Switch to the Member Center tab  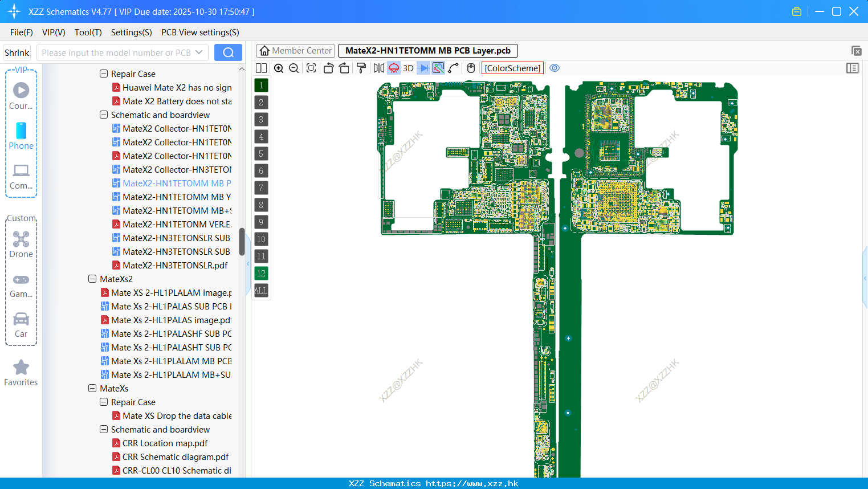click(295, 51)
